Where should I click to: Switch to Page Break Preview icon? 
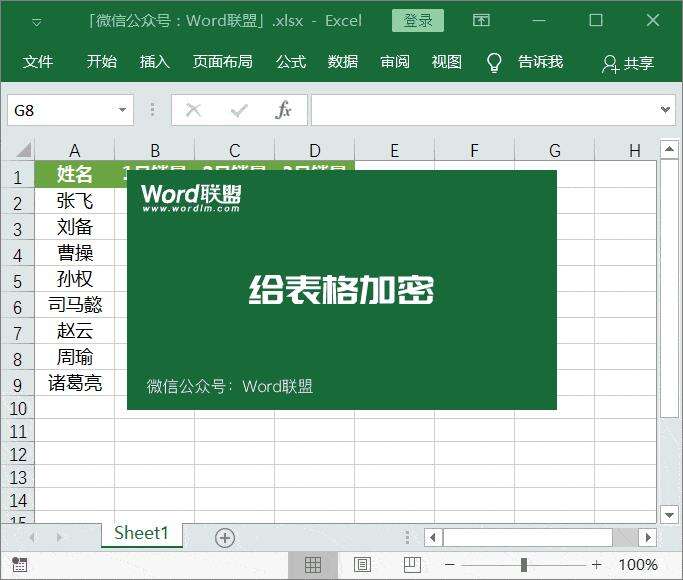412,565
